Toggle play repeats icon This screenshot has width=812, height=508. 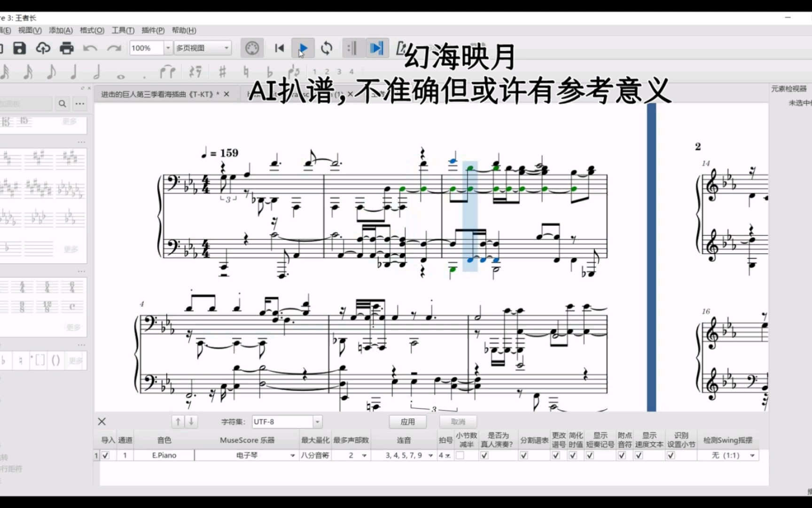point(351,48)
